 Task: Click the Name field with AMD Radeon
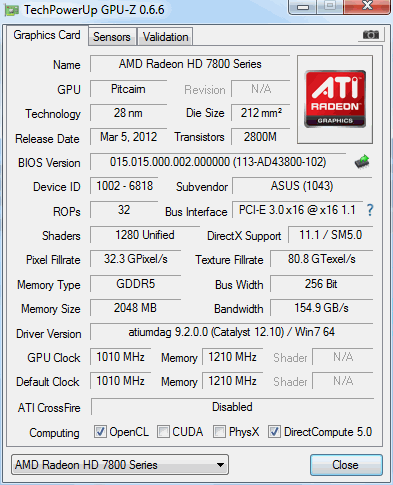(x=190, y=64)
